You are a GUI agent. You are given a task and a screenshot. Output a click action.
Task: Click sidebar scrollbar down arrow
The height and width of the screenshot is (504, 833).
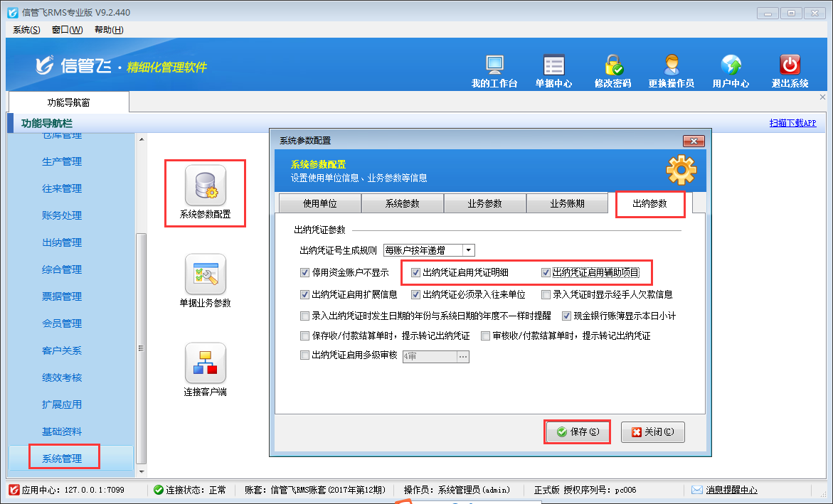tap(141, 471)
